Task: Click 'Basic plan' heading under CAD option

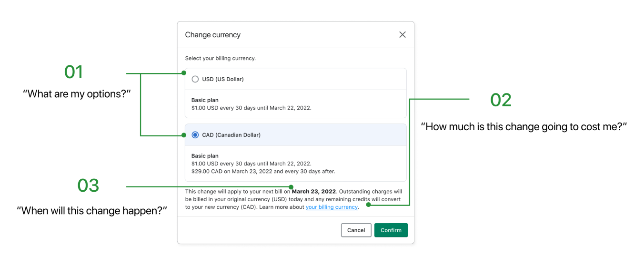Action: tap(205, 156)
